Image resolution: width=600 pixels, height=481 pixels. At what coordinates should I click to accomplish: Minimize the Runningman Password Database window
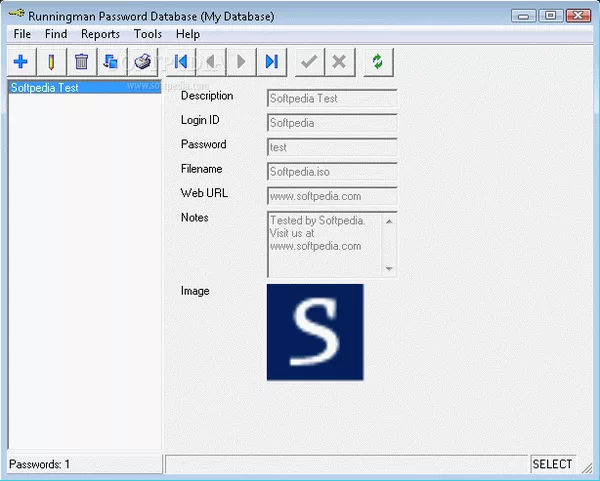coord(523,16)
